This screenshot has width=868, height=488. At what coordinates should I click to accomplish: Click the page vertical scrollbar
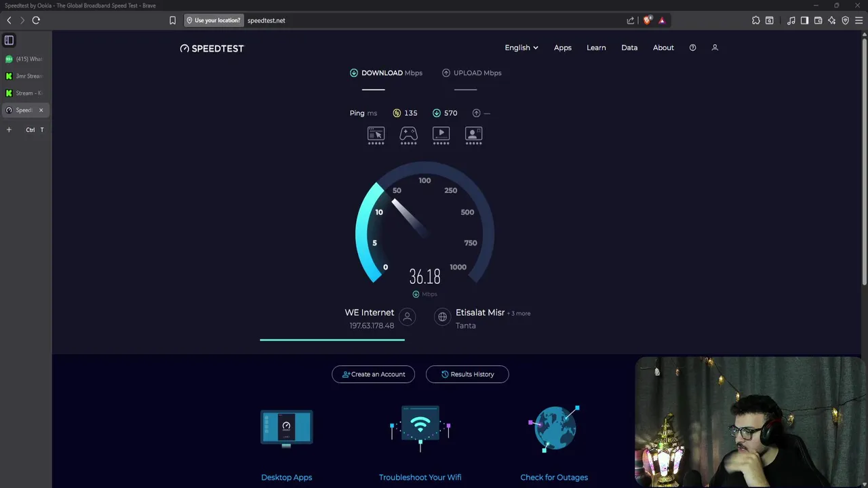[x=864, y=163]
